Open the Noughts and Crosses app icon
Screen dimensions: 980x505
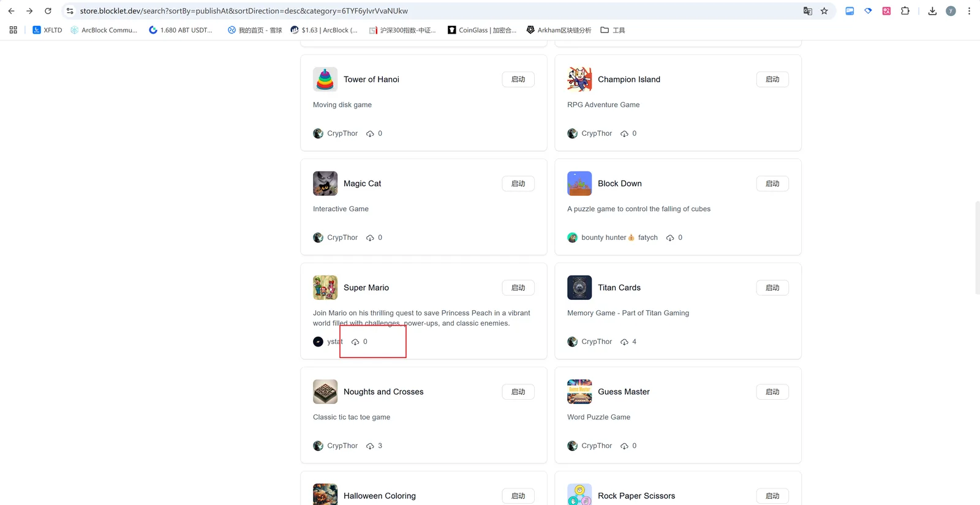point(325,392)
